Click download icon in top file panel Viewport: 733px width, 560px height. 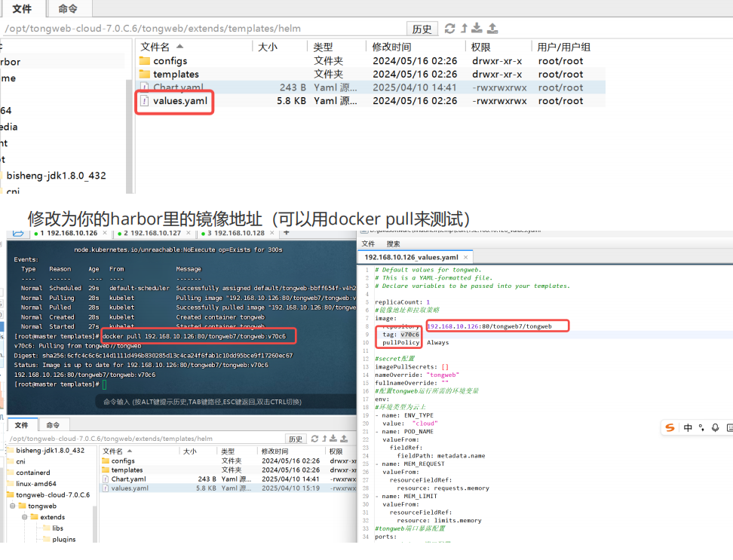click(x=477, y=29)
